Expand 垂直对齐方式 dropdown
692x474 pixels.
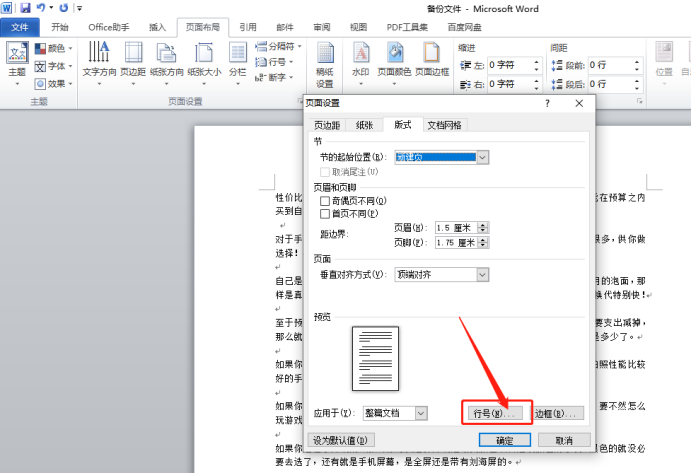pos(483,275)
